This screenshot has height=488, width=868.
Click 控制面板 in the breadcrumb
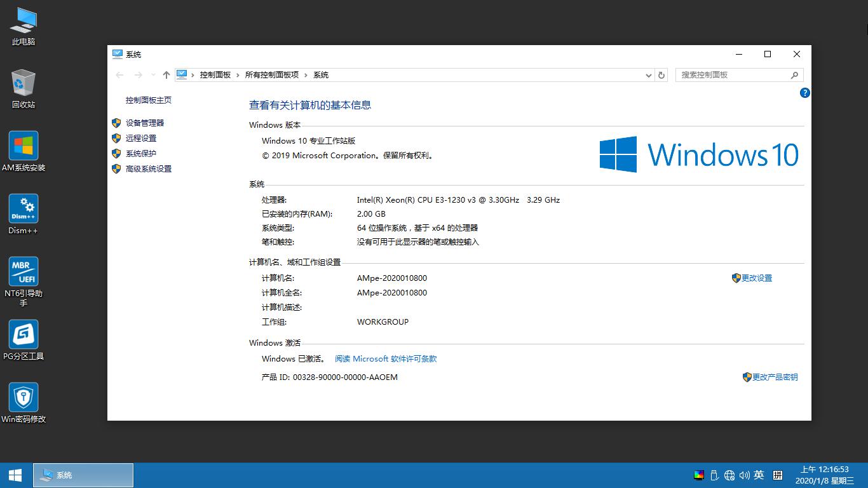(x=215, y=75)
